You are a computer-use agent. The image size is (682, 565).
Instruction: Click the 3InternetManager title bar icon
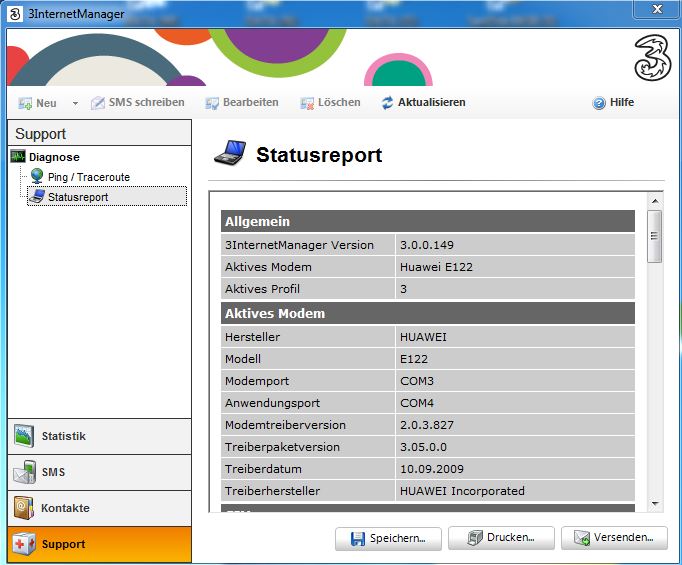[15, 14]
